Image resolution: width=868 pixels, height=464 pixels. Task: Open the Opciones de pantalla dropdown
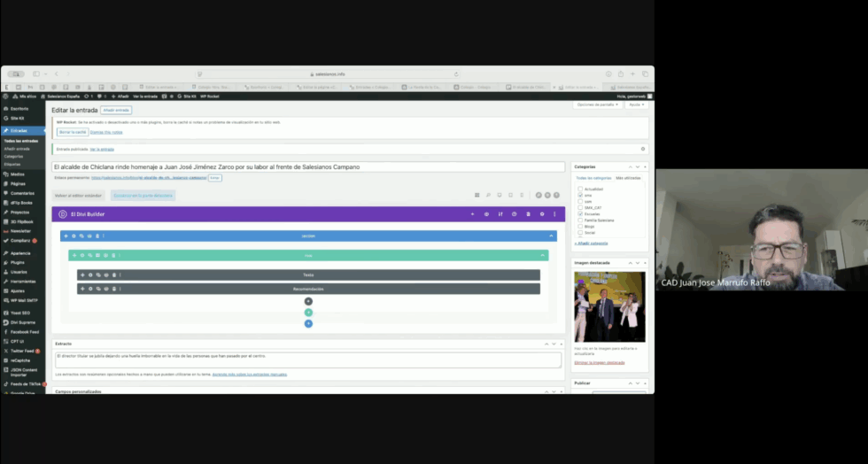tap(597, 104)
